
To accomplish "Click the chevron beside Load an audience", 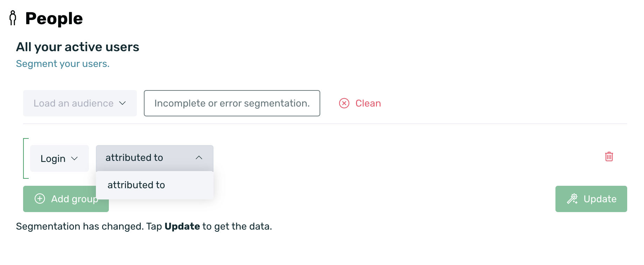I will point(122,103).
